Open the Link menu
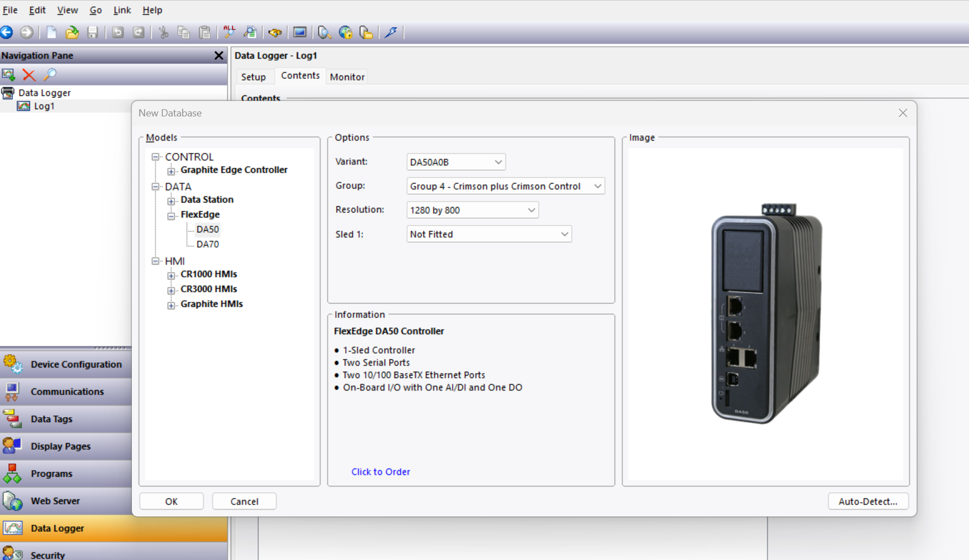 click(x=122, y=10)
